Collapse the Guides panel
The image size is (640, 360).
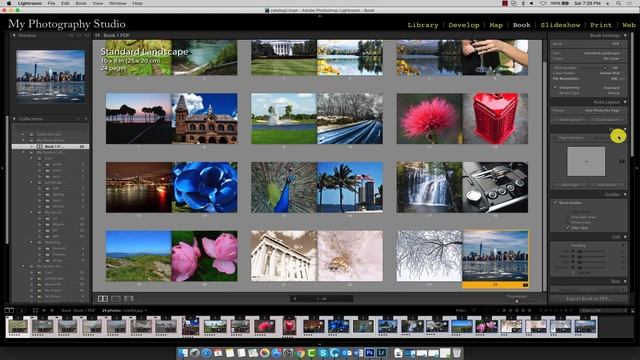coord(625,195)
